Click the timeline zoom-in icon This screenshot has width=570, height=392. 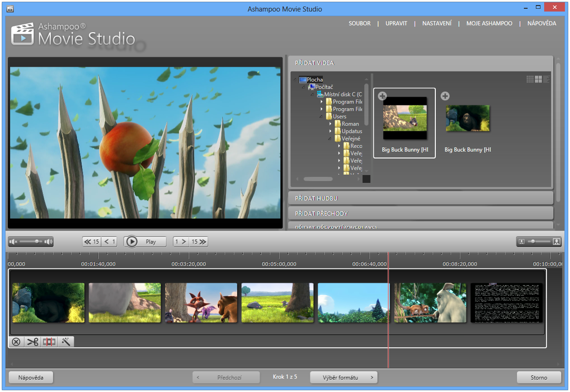(x=556, y=241)
